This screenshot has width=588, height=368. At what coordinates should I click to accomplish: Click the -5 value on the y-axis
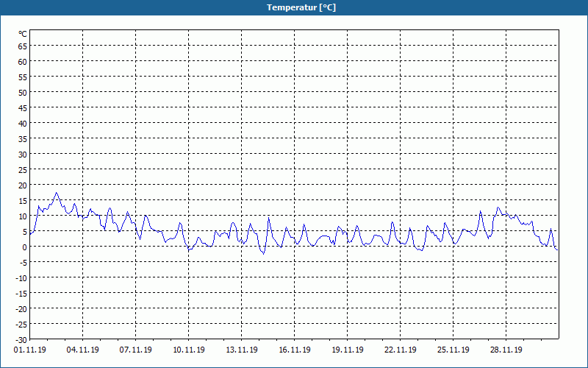[x=24, y=263]
